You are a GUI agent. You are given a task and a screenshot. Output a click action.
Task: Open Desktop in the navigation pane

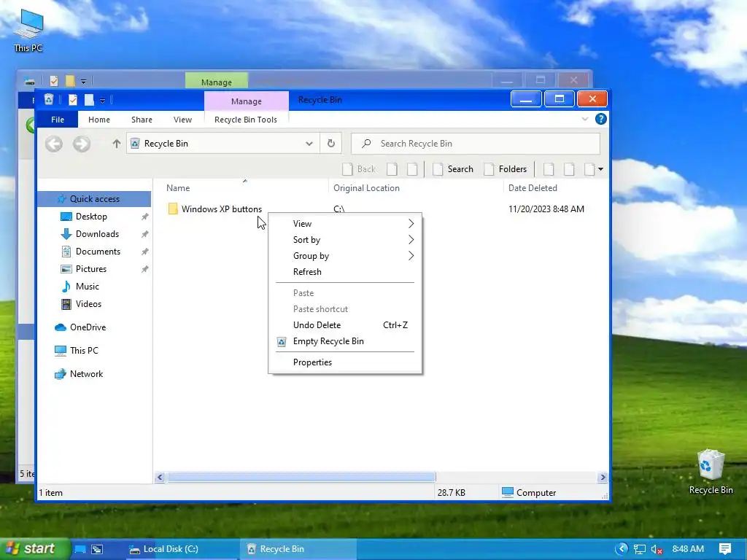tap(91, 217)
